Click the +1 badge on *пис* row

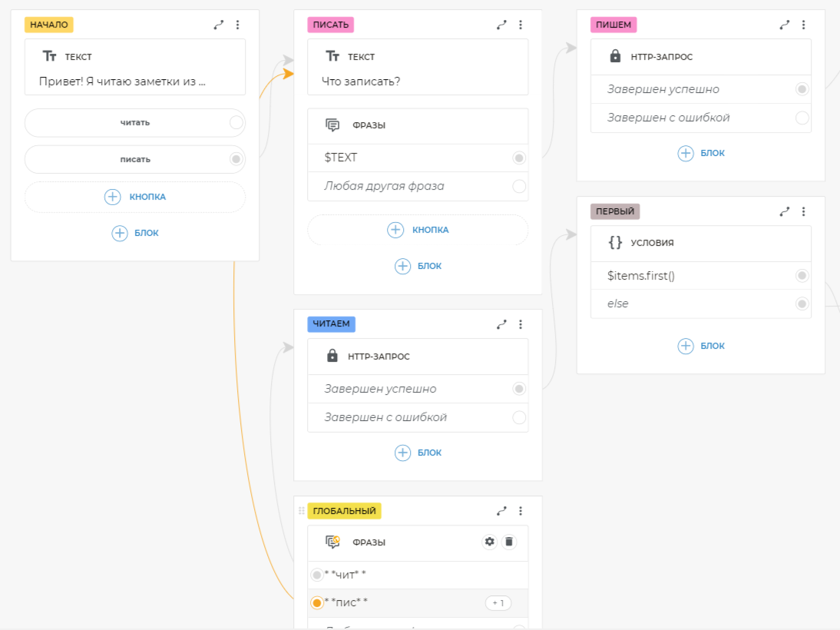[x=498, y=603]
